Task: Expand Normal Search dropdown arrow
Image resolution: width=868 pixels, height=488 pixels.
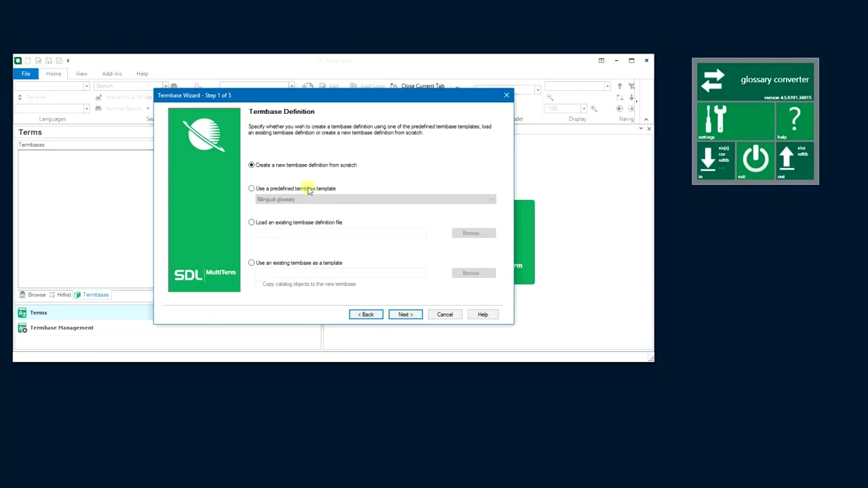Action: tap(148, 108)
